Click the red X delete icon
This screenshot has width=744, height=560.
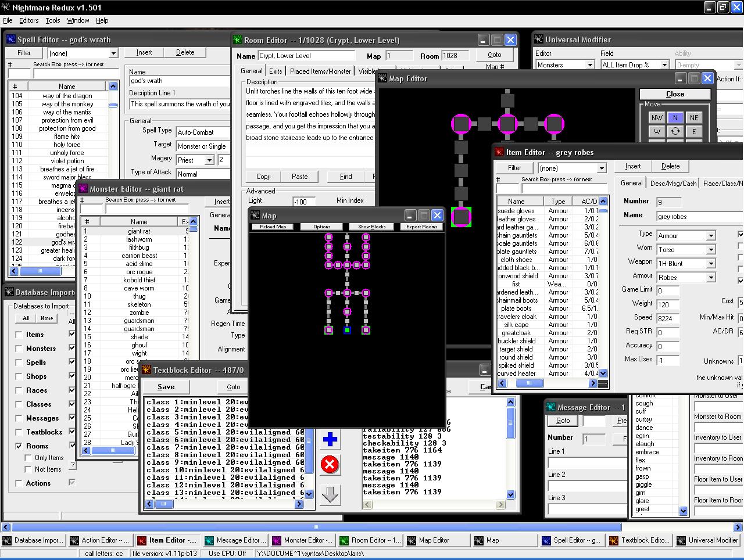tap(330, 465)
